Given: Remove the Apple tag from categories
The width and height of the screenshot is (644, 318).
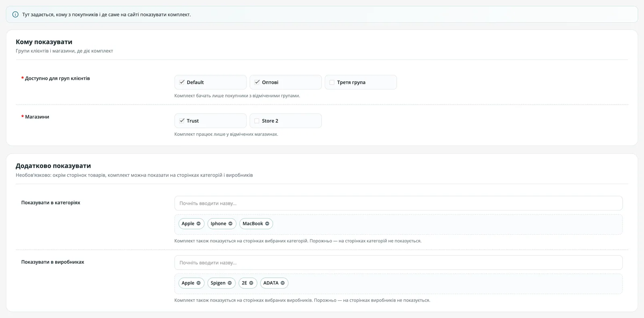Looking at the screenshot, I should (x=198, y=224).
